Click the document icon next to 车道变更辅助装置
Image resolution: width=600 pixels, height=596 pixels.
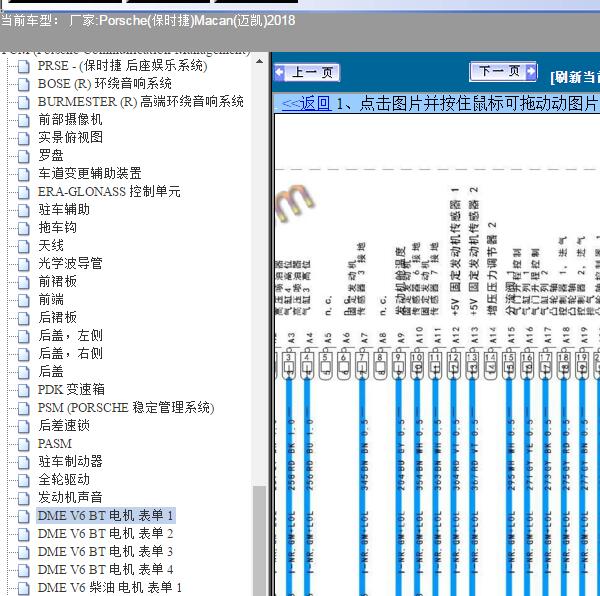(23, 174)
